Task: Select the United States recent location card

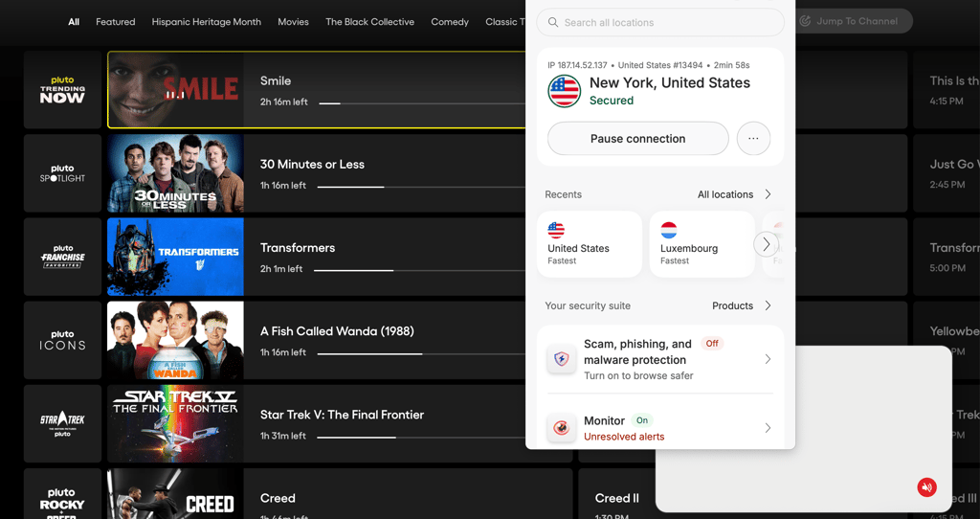Action: coord(589,244)
